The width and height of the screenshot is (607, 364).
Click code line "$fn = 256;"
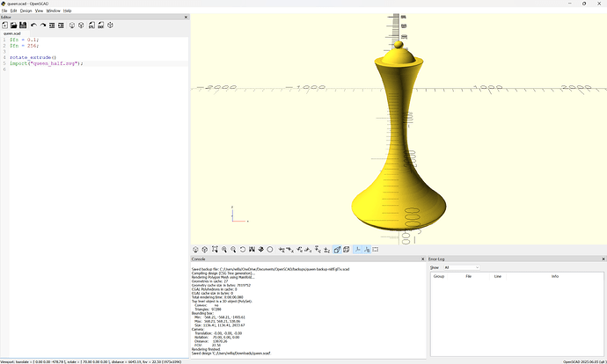(24, 46)
